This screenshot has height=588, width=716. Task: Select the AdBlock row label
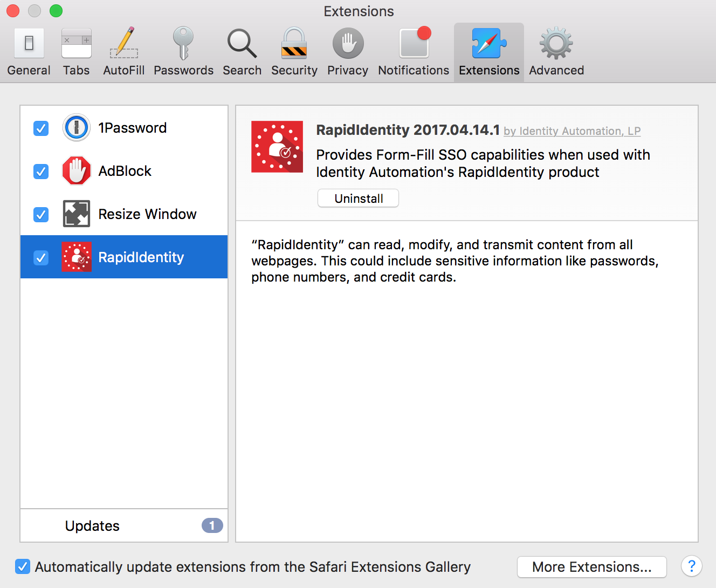[125, 171]
